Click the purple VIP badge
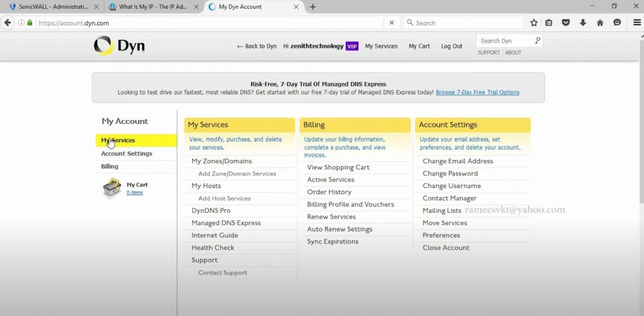 click(352, 46)
